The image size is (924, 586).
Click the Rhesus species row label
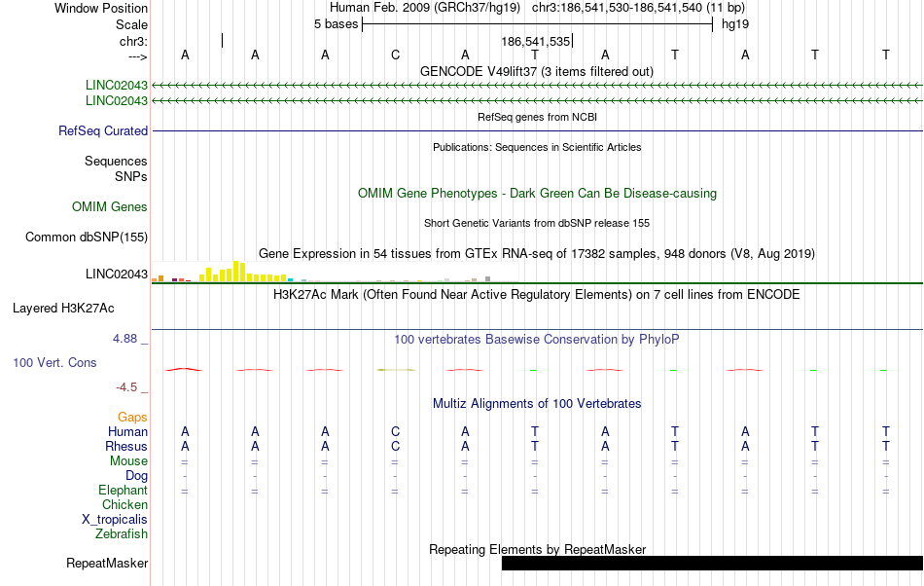(126, 446)
